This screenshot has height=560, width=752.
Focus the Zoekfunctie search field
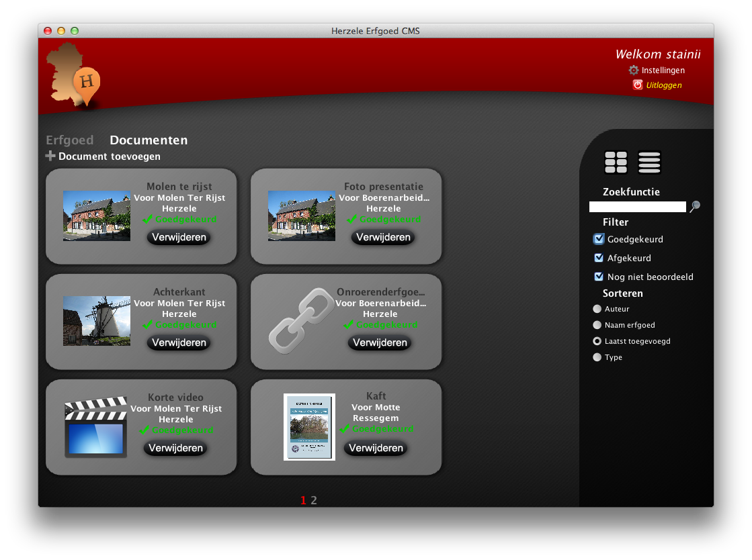click(637, 207)
